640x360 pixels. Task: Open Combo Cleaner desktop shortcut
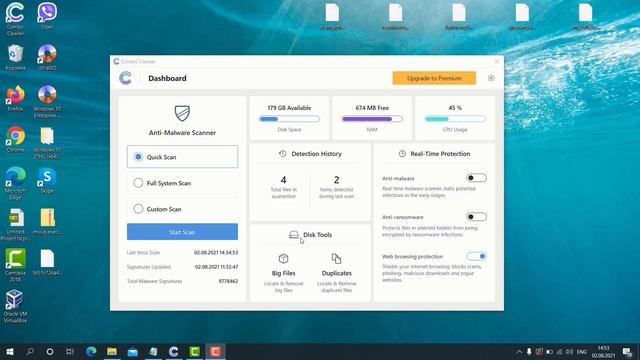(15, 18)
